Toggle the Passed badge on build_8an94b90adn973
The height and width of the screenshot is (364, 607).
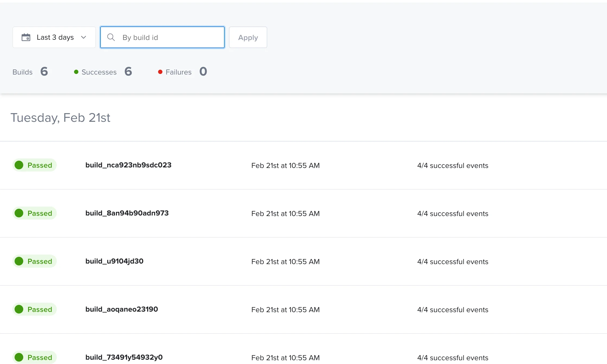(x=35, y=213)
